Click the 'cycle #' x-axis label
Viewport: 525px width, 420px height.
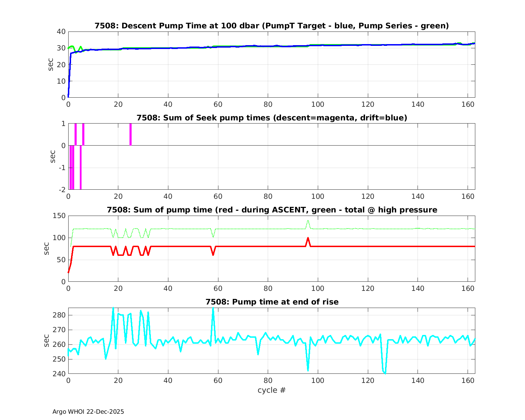pyautogui.click(x=272, y=390)
